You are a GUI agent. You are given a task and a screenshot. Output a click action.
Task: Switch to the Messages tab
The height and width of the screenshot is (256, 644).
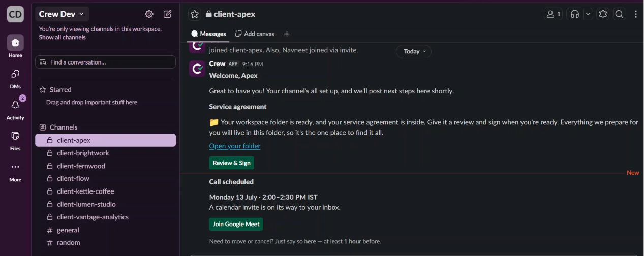(208, 34)
